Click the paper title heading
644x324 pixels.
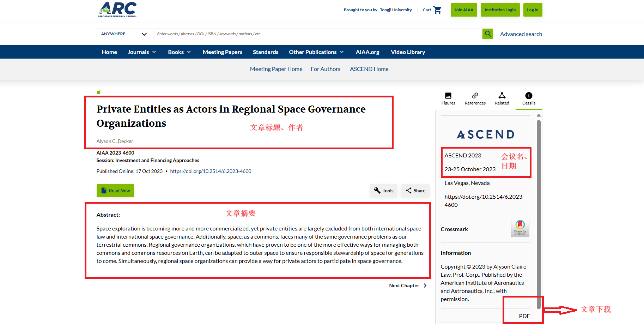(x=231, y=116)
